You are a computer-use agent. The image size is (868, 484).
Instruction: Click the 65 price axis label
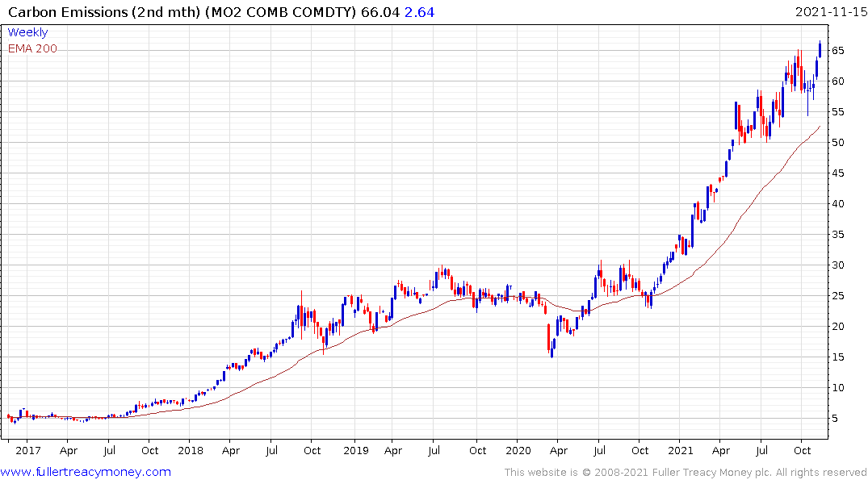(837, 51)
